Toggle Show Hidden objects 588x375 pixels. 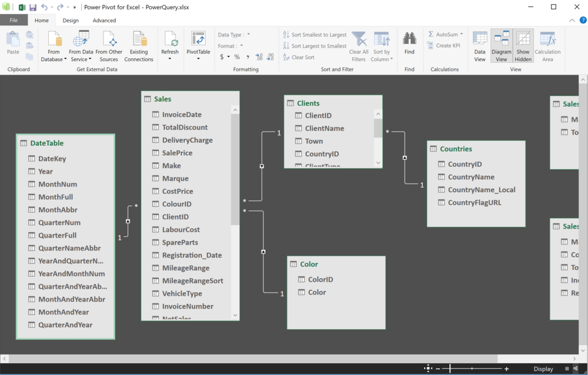tap(523, 45)
